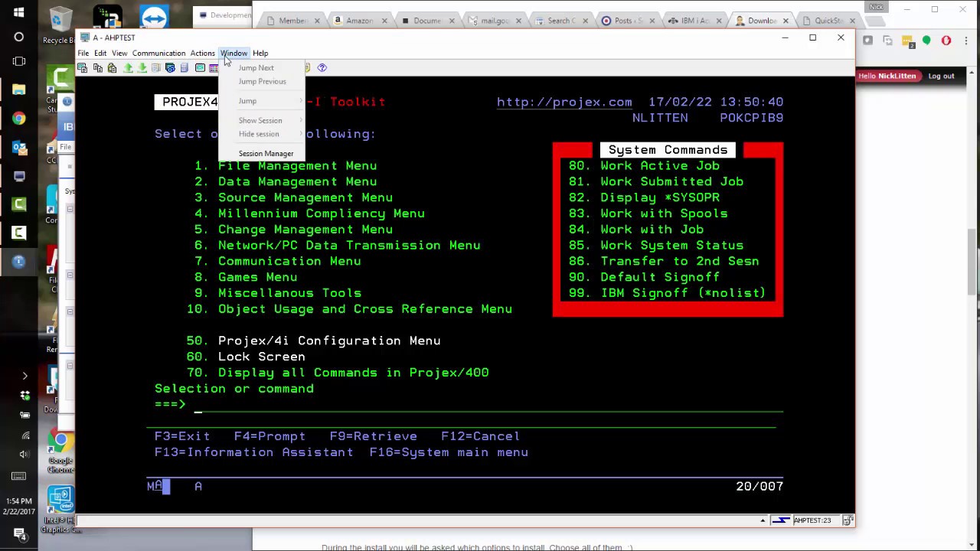The image size is (980, 551).
Task: Click the keyboard remap icon on the toolbar
Action: (200, 68)
